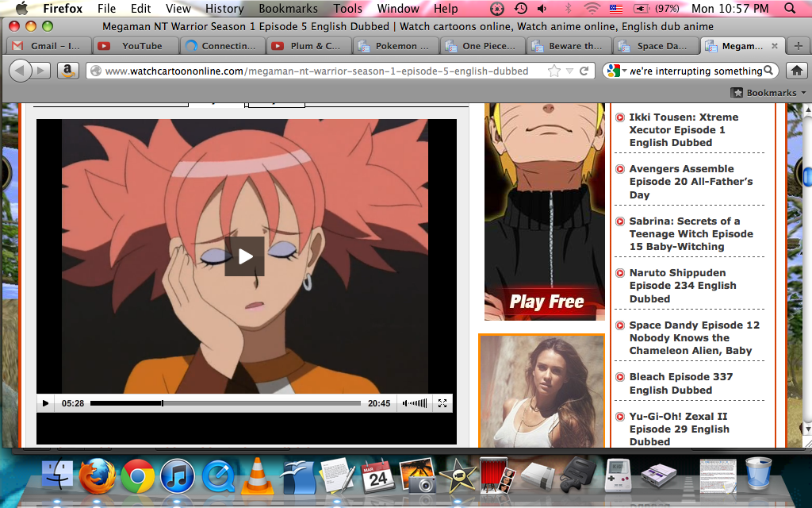Screen dimensions: 812x508
Task: Open Avengers Assemble Episode 20 link
Action: (691, 182)
